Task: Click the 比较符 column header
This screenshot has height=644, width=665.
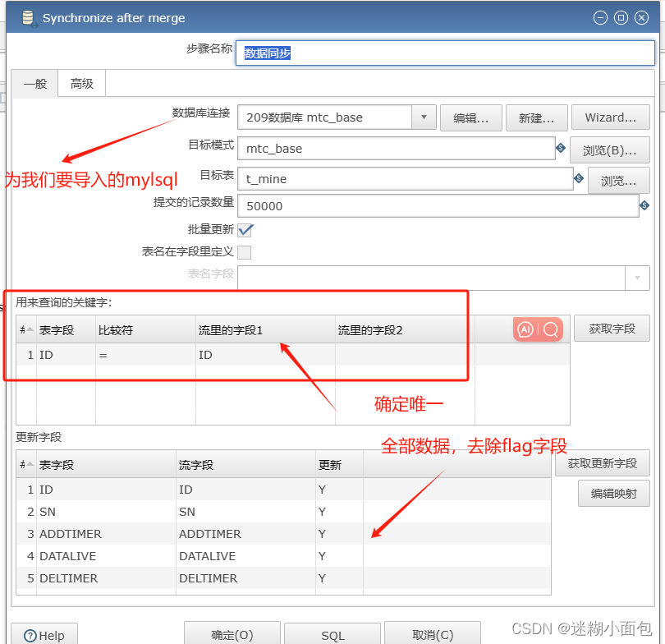Action: click(x=146, y=329)
